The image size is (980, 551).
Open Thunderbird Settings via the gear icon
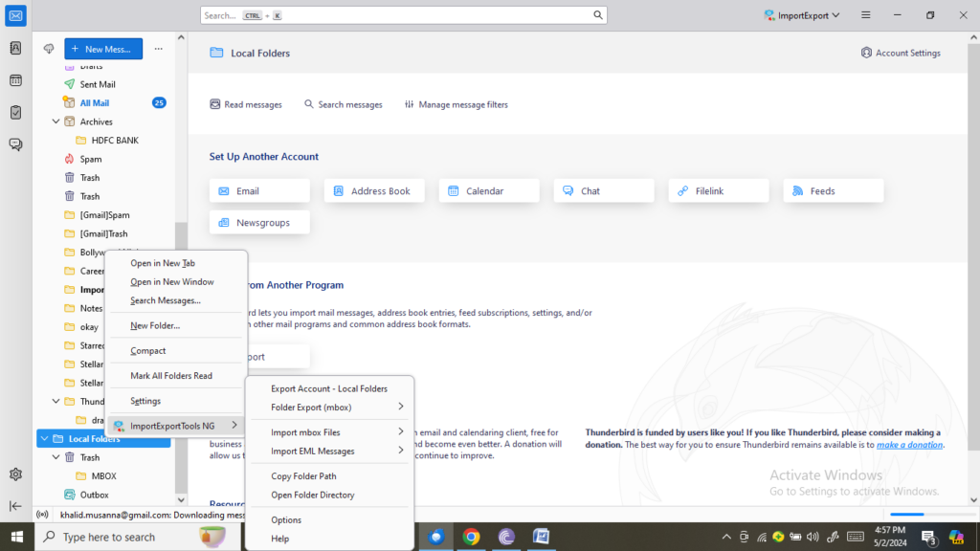point(15,474)
